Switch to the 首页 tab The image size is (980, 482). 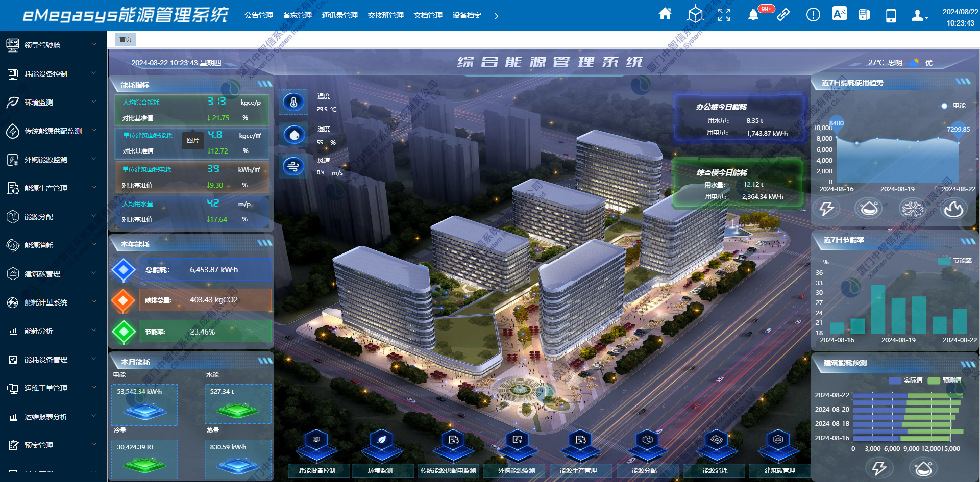coord(126,39)
